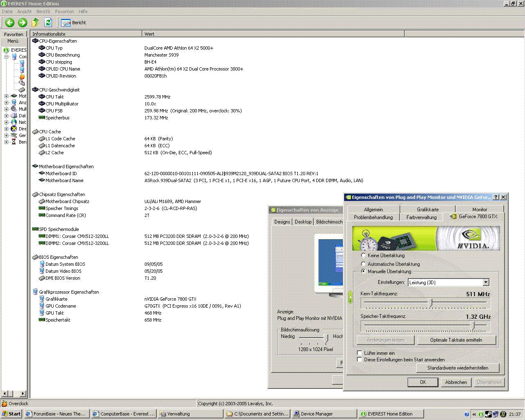This screenshot has height=420, width=525.
Task: Select the EVEREST root node icon in tree
Action: click(6, 50)
